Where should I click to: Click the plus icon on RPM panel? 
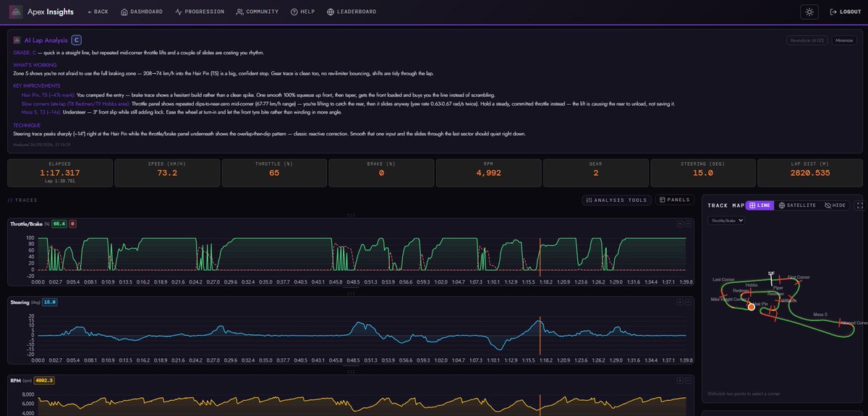[x=680, y=380]
